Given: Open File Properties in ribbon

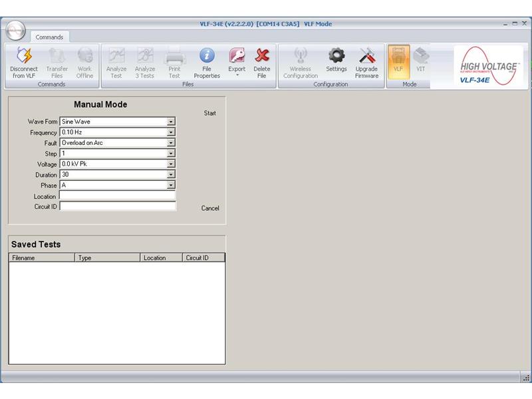Looking at the screenshot, I should point(207,57).
